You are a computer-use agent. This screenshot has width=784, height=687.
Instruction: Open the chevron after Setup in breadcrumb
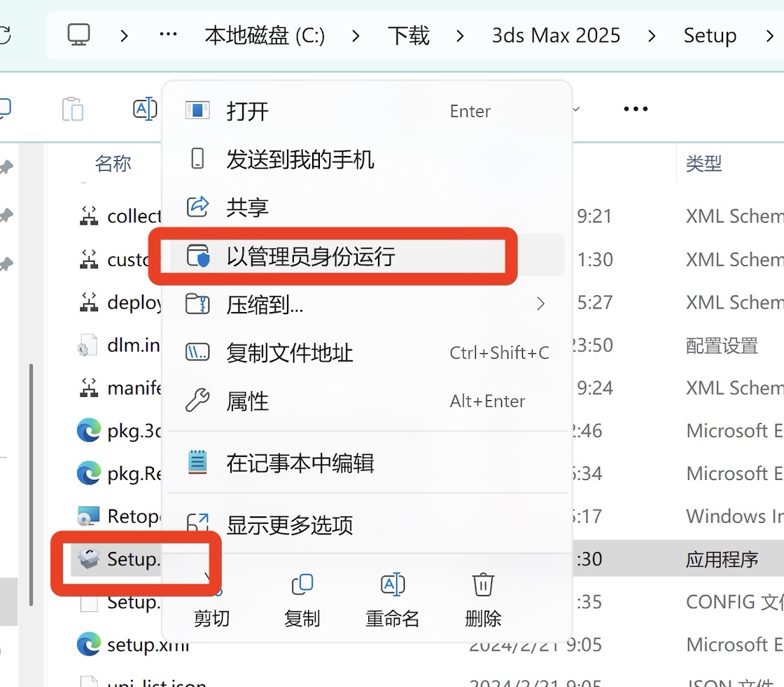point(769,35)
